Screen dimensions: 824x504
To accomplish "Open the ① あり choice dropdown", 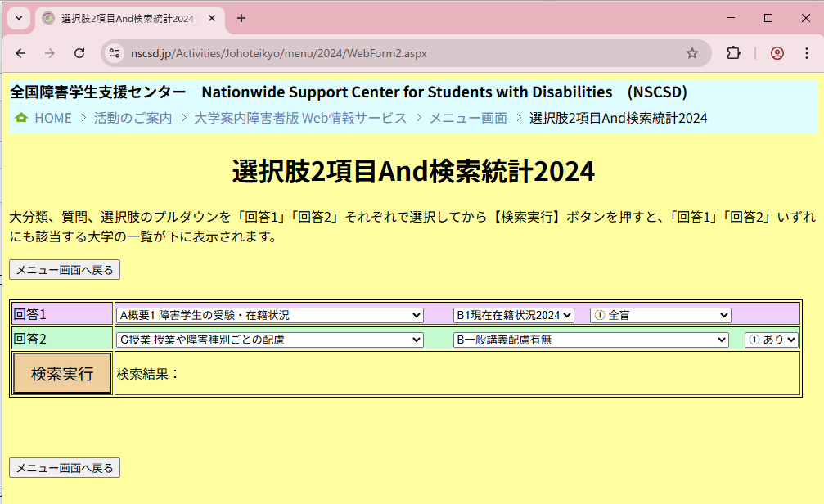I will tap(771, 340).
